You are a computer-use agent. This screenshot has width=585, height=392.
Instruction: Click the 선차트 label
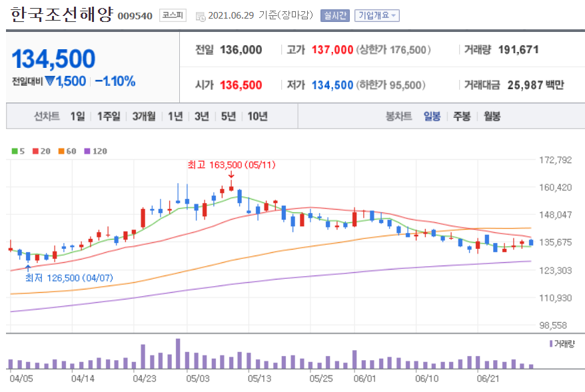[47, 116]
